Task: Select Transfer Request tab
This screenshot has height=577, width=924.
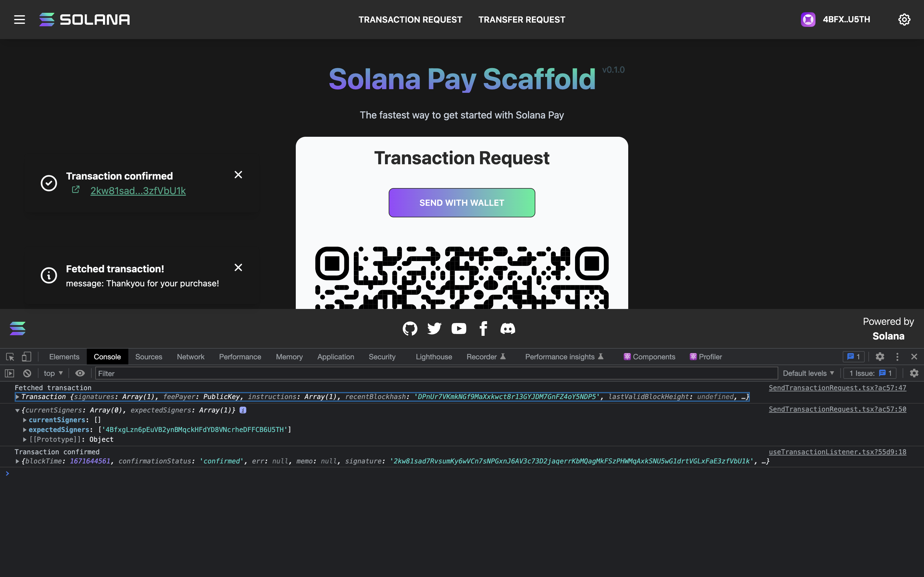Action: point(522,19)
